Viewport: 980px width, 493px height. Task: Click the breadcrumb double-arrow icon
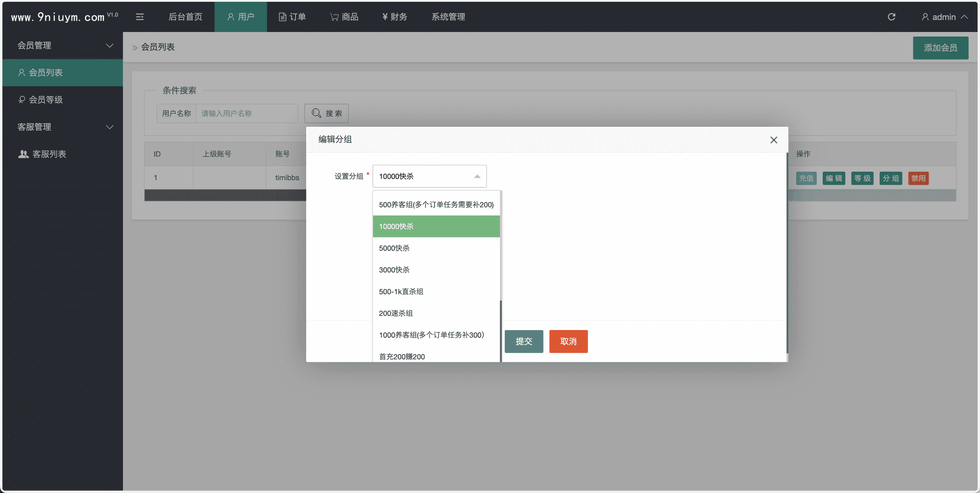coord(135,47)
